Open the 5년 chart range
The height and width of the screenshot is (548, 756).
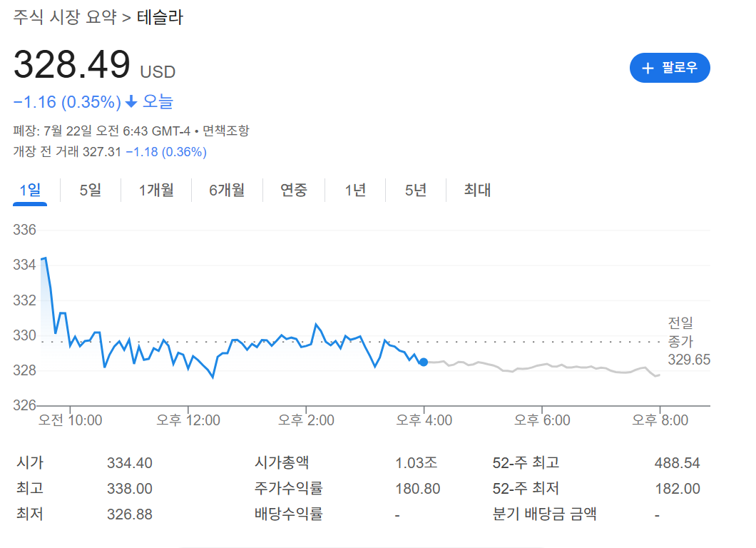click(x=416, y=190)
